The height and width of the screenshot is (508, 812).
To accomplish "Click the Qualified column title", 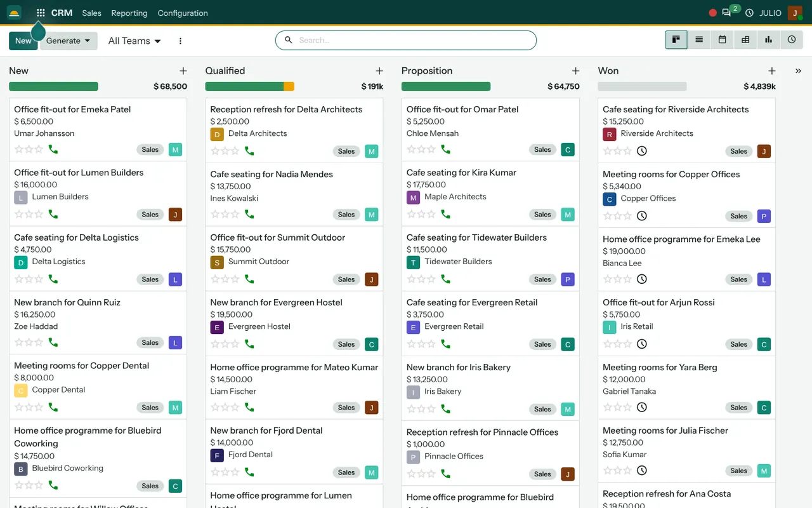I will 225,71.
